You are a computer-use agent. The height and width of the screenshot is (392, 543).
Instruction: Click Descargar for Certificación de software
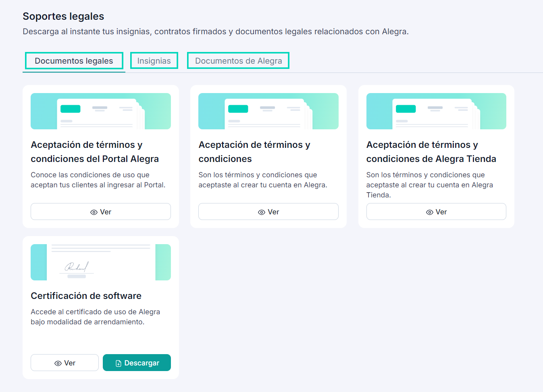click(x=137, y=363)
